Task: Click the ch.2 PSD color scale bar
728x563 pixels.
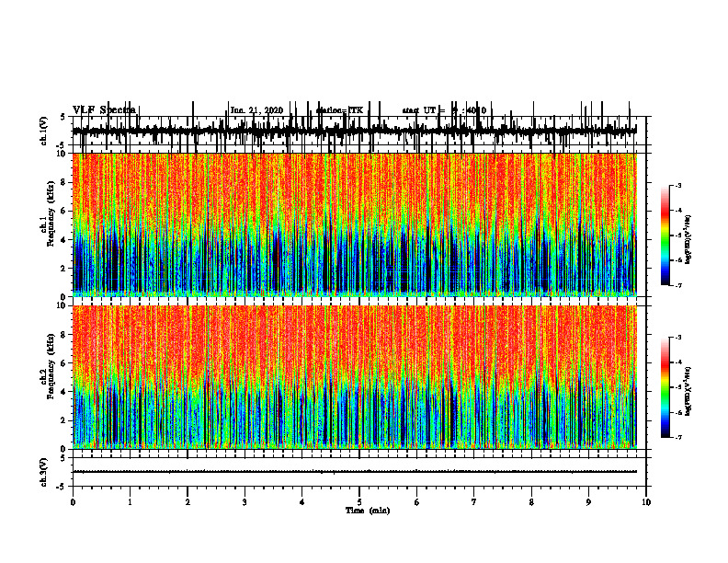Action: pyautogui.click(x=665, y=387)
